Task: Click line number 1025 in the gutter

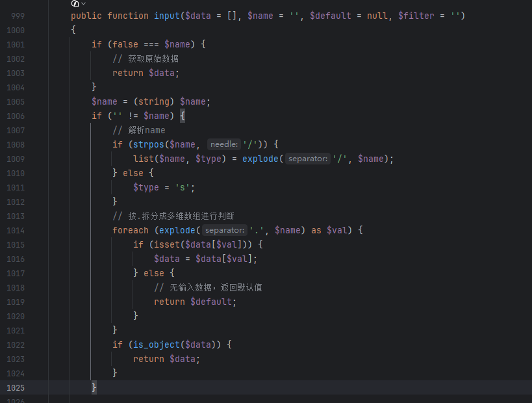Action: tap(16, 387)
